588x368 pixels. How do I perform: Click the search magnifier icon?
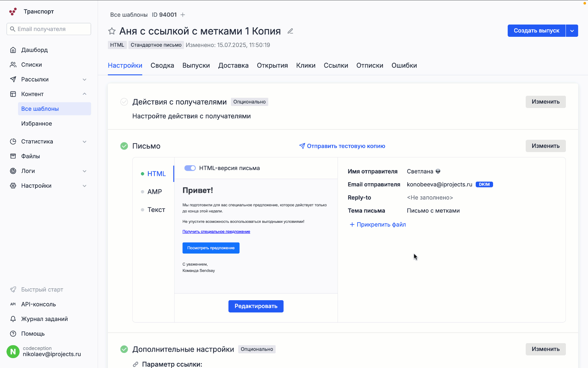pos(13,29)
